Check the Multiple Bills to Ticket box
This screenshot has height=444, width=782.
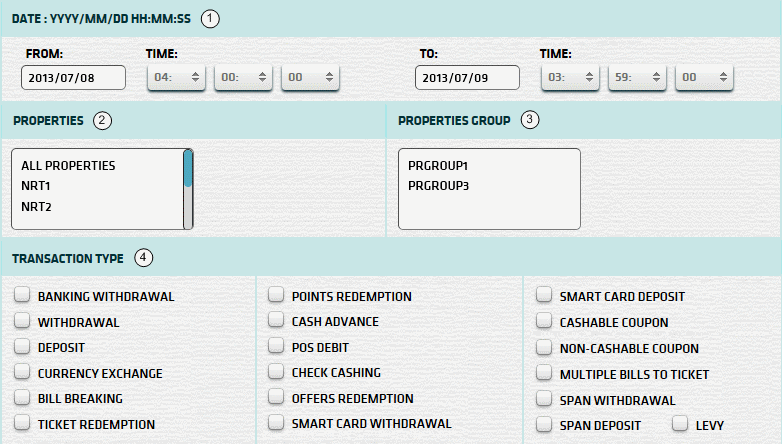(544, 373)
